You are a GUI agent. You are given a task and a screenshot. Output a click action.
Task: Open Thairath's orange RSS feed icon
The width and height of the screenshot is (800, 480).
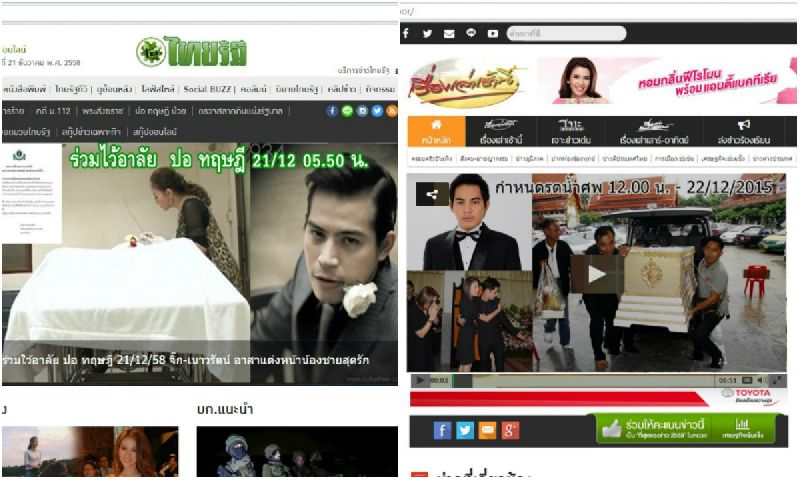point(392,111)
